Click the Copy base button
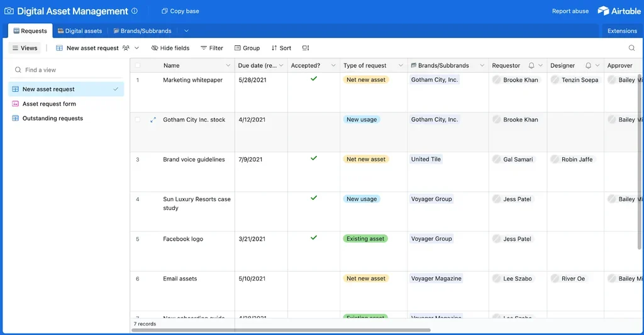The image size is (644, 335). pyautogui.click(x=180, y=11)
